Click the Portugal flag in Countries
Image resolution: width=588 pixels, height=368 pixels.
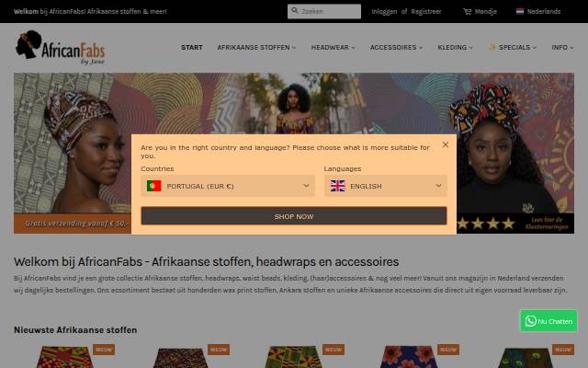153,186
